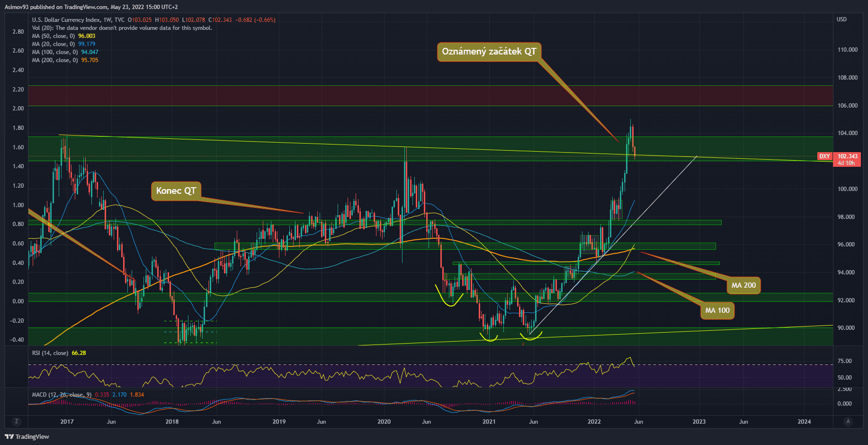Click the MACD (12, 26, close, 9) label
This screenshot has width=868, height=445.
(x=62, y=395)
